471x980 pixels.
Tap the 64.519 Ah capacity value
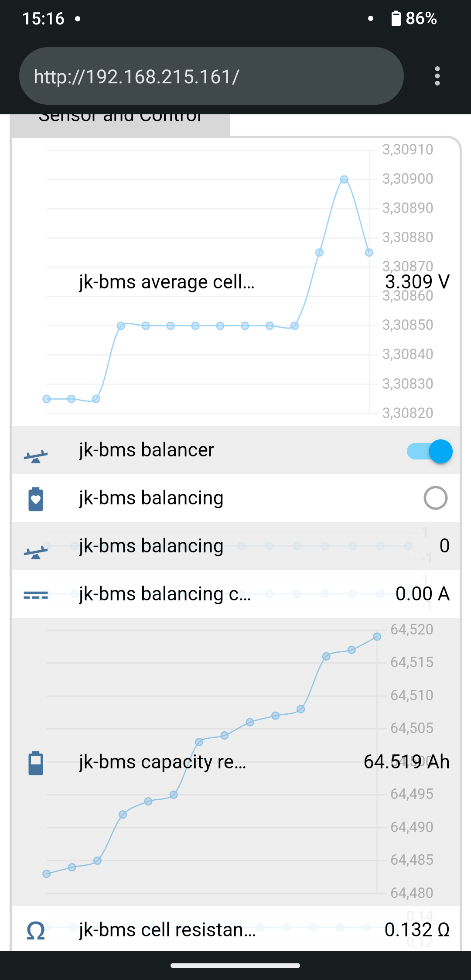click(x=406, y=762)
